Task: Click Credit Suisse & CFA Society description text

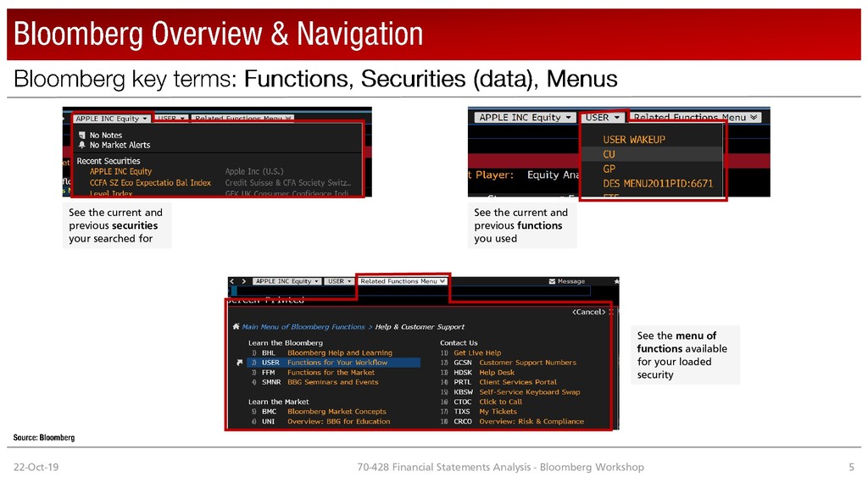Action: tap(288, 183)
